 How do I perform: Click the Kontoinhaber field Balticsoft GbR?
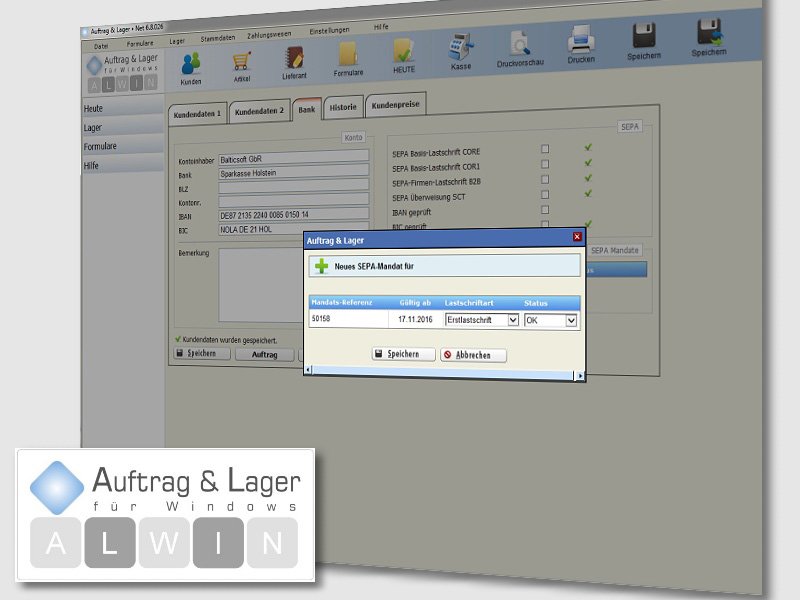pyautogui.click(x=293, y=158)
